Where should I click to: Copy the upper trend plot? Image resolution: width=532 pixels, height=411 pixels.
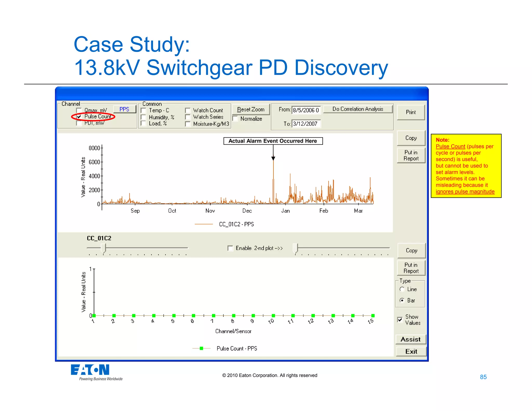pos(411,138)
